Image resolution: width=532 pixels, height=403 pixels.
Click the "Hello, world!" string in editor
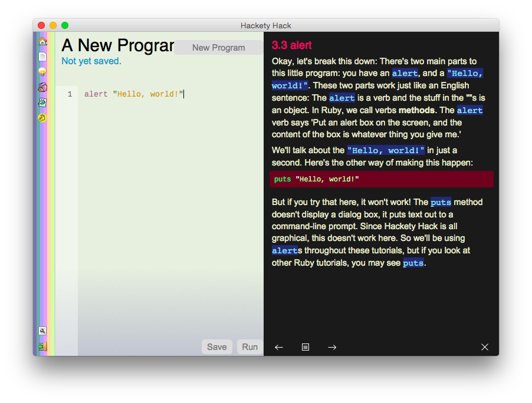tap(148, 94)
